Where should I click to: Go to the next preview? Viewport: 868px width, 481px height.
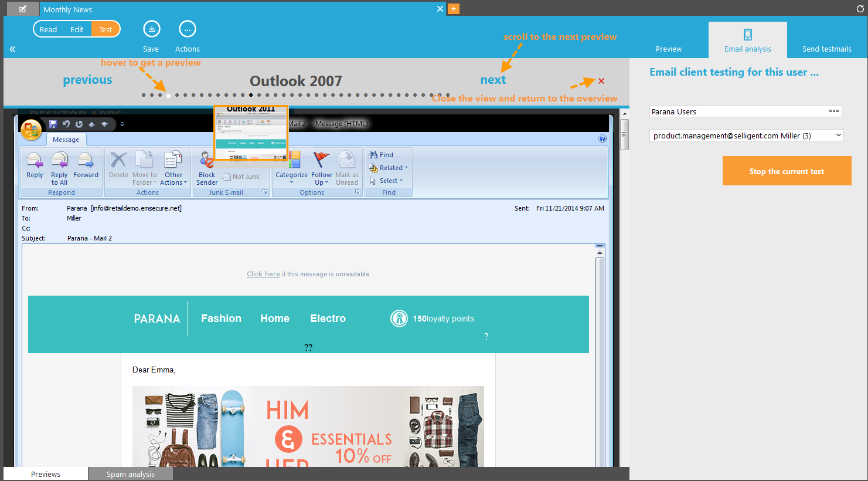(493, 80)
